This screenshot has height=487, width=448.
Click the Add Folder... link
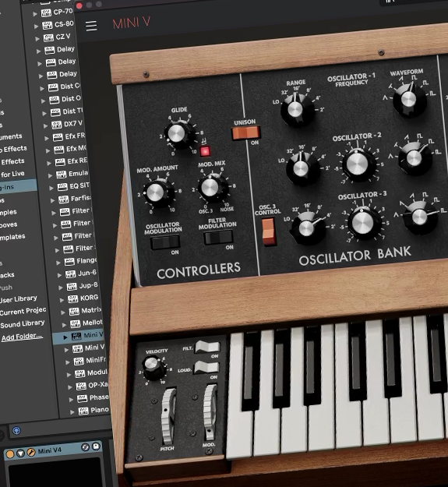(x=22, y=337)
